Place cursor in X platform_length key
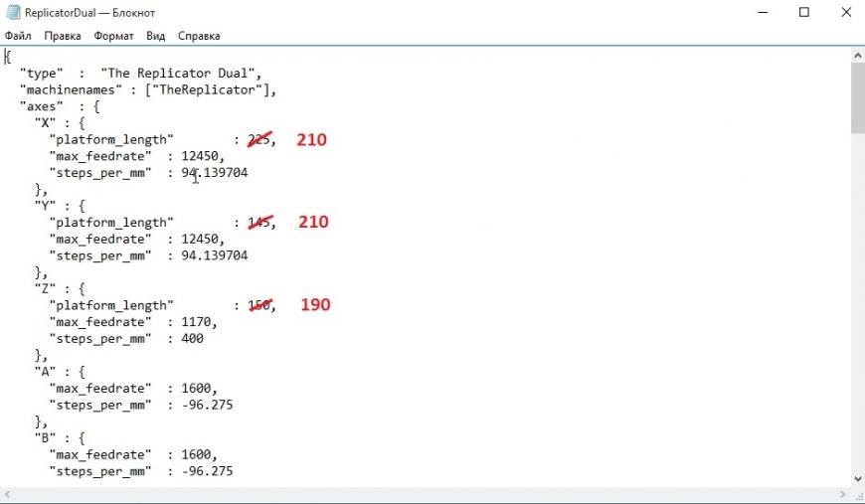Image resolution: width=865 pixels, height=504 pixels. click(x=111, y=139)
